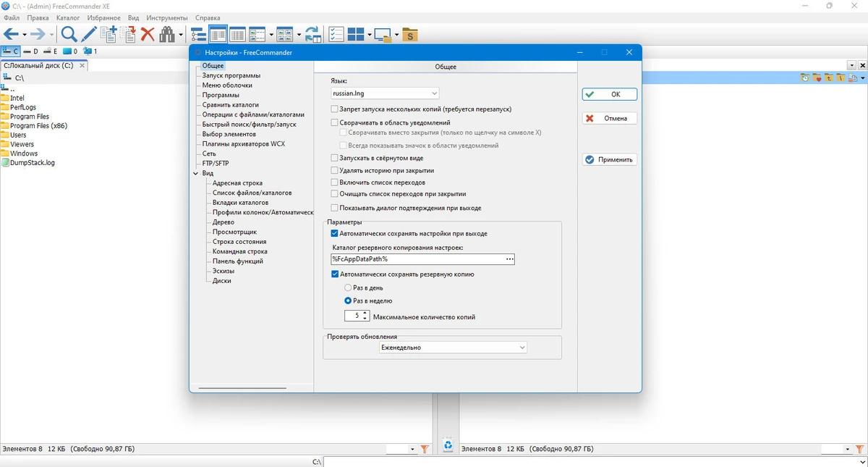
Task: Open the 'Еженедельно' update check dropdown
Action: coord(454,348)
